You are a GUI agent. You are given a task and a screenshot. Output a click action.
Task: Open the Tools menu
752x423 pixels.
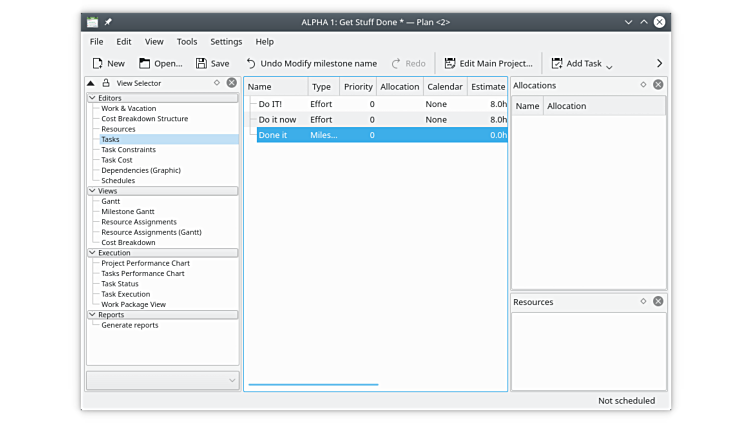[187, 42]
